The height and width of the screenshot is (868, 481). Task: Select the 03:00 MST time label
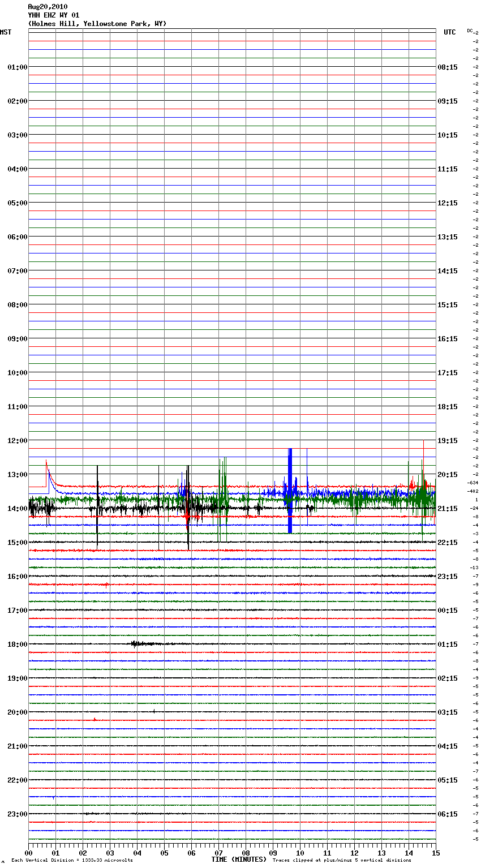tap(18, 135)
